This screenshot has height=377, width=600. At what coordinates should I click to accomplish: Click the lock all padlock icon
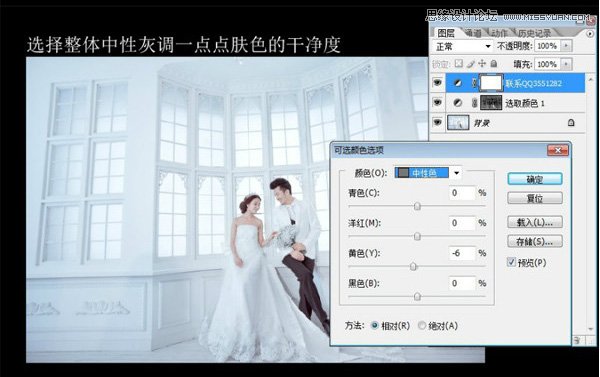point(494,64)
